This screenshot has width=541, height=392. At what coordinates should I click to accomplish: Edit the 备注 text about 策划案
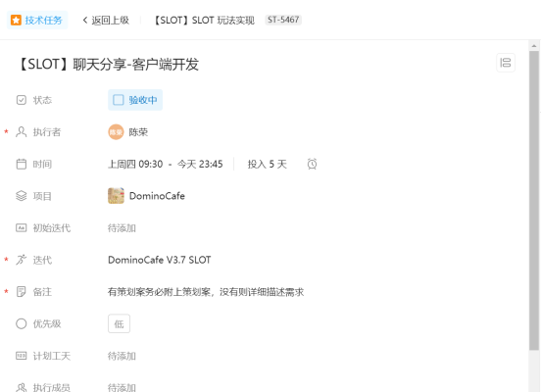pos(206,292)
